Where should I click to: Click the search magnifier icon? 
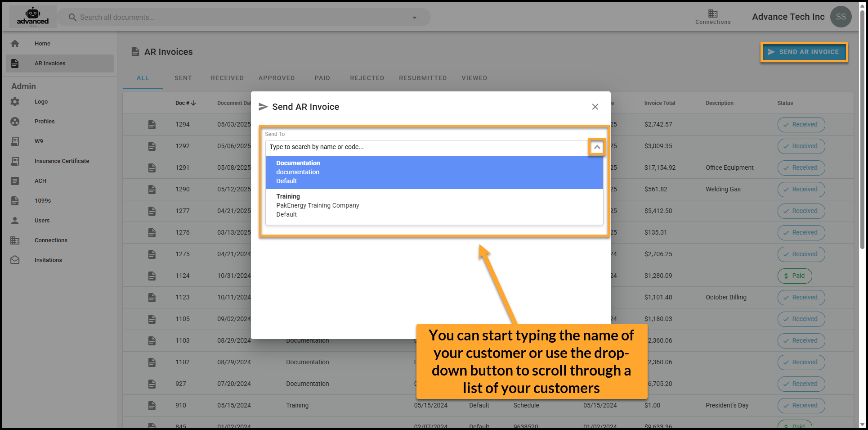pyautogui.click(x=72, y=17)
